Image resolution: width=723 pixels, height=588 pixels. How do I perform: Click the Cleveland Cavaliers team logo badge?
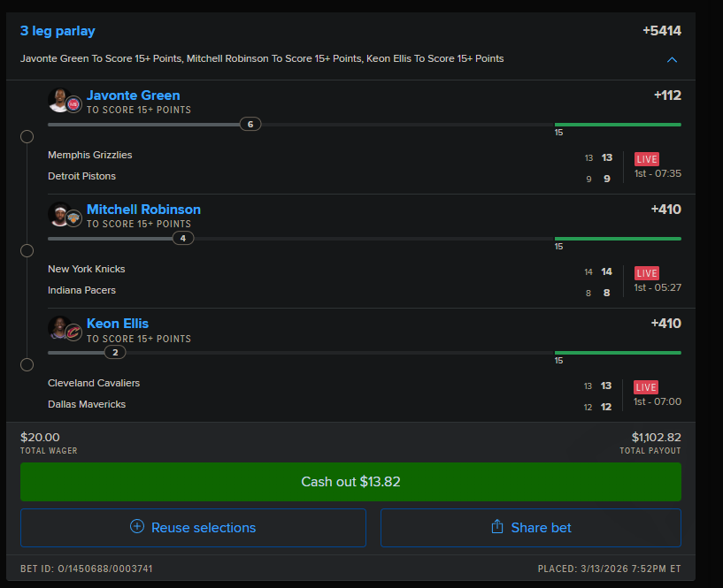(73, 332)
